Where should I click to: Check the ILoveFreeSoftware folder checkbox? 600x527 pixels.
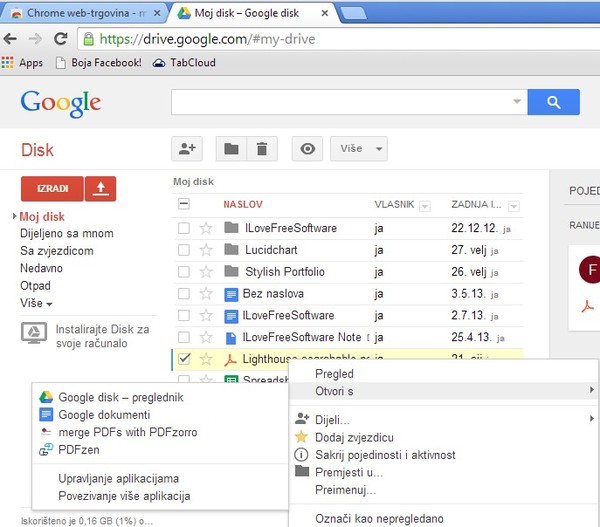[x=184, y=228]
